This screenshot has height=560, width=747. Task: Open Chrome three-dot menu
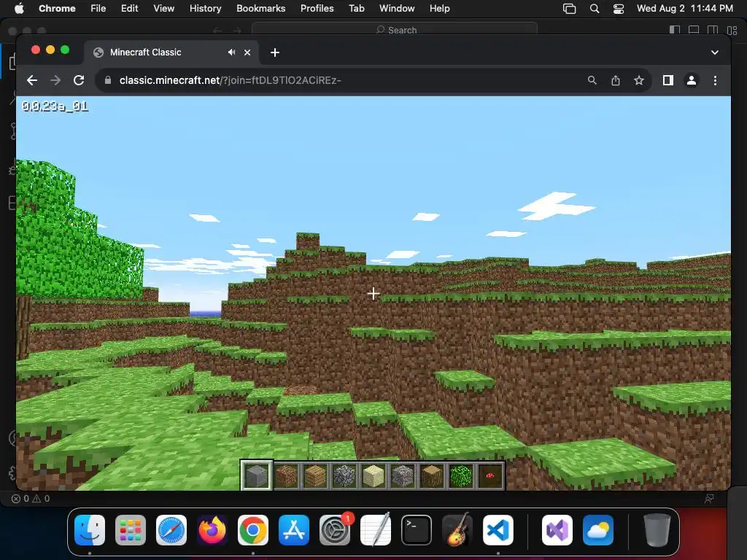click(715, 80)
